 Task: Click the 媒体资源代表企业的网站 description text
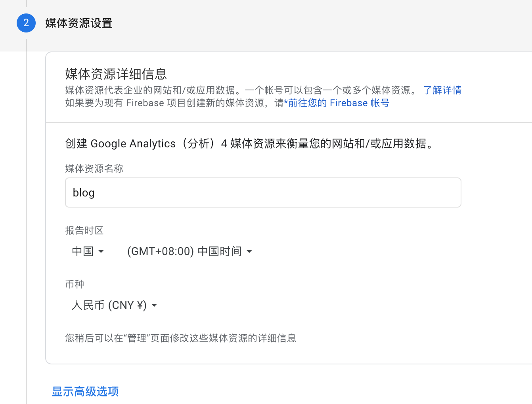tap(238, 90)
